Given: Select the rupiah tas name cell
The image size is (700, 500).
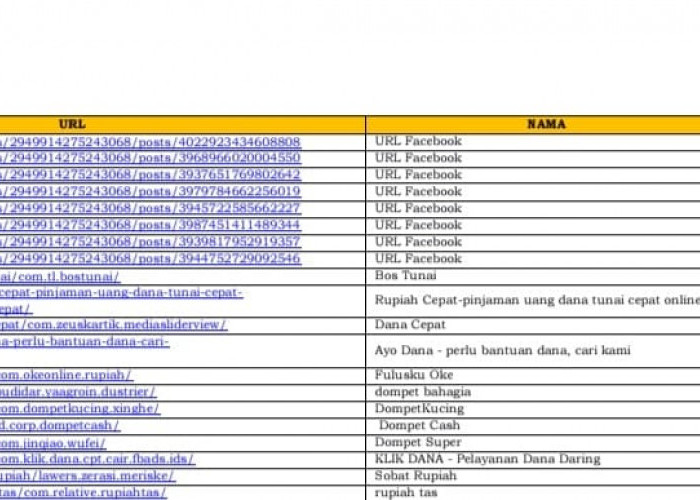Looking at the screenshot, I should 533,493.
